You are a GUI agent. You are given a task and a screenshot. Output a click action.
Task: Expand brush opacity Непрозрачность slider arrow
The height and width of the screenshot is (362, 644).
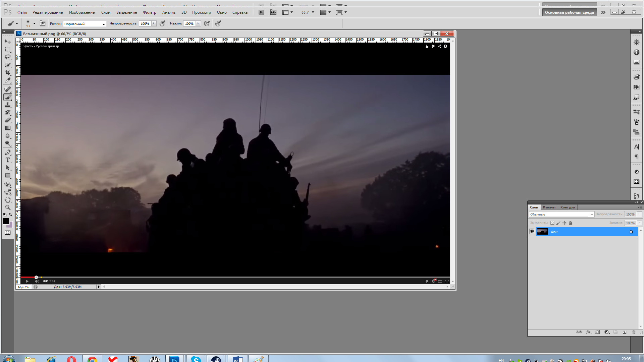click(x=154, y=23)
